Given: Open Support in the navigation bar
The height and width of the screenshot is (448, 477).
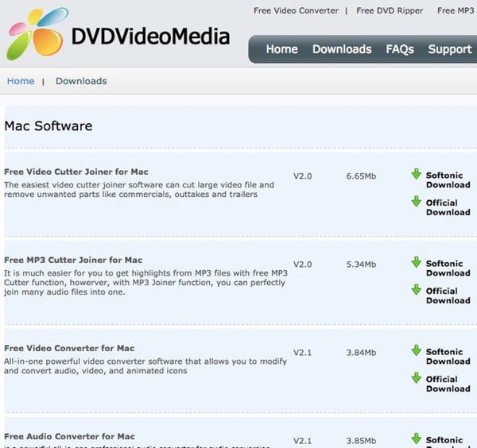Looking at the screenshot, I should pyautogui.click(x=450, y=49).
